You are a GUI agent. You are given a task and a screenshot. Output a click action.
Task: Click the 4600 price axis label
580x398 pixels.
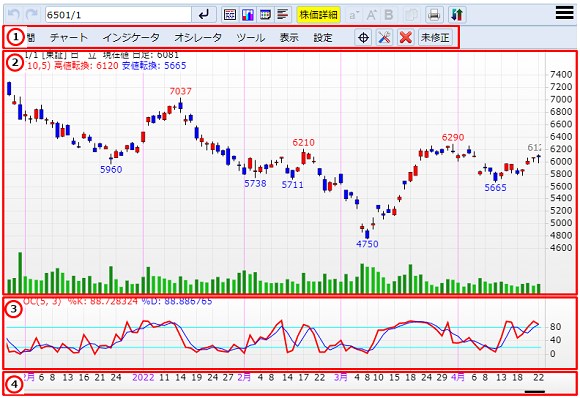(x=561, y=247)
